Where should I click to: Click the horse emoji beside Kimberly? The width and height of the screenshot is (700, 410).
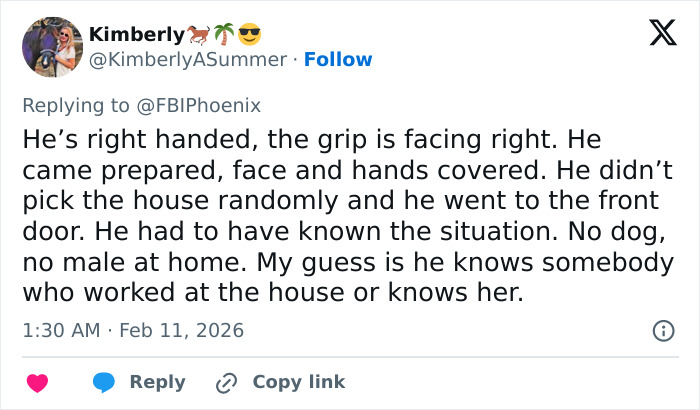(200, 34)
